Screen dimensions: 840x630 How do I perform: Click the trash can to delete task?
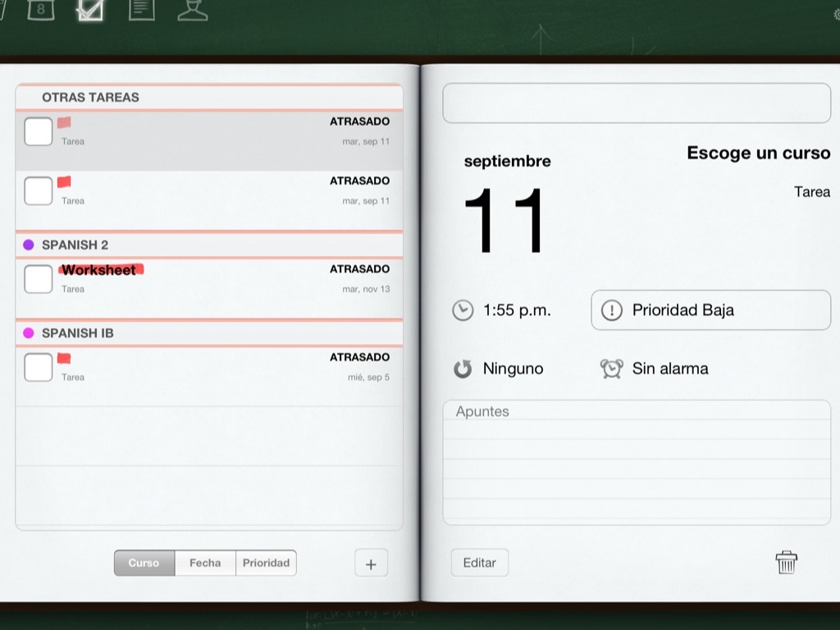tap(786, 562)
